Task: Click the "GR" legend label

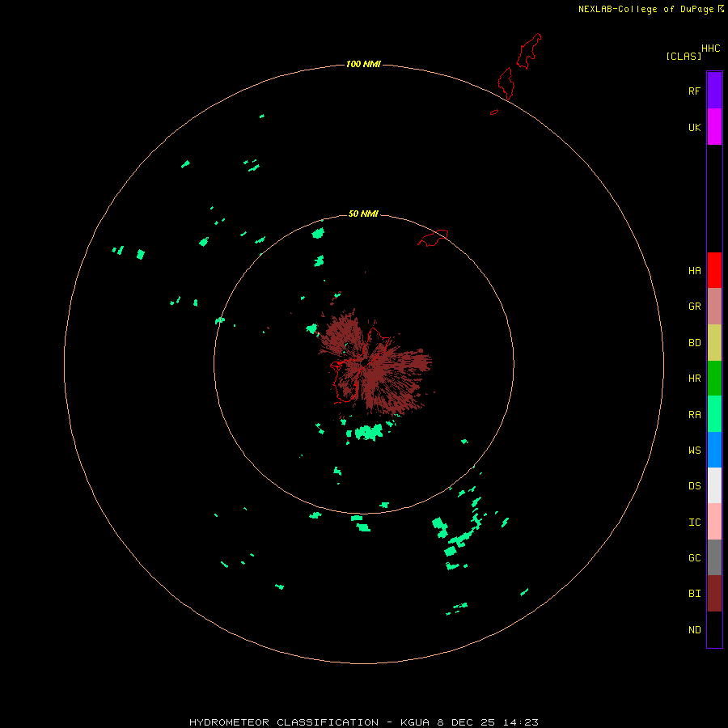Action: 694,307
